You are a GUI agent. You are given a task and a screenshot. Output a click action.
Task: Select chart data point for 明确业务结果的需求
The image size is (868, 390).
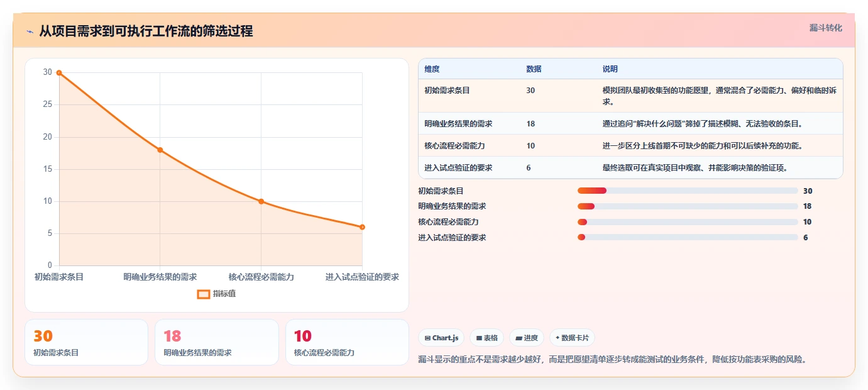(x=160, y=150)
